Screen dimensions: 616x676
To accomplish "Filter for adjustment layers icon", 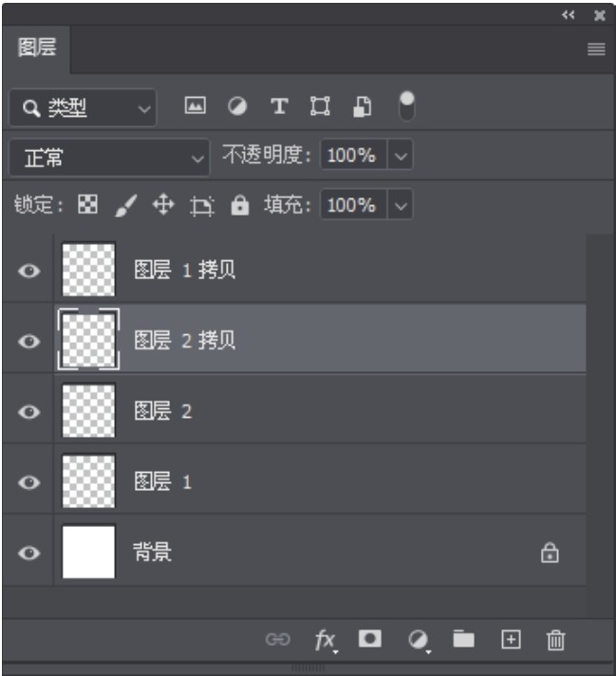I will (237, 106).
